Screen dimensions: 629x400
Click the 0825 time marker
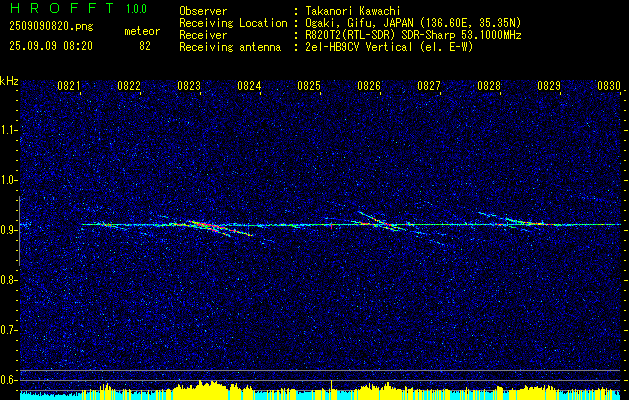tap(309, 85)
